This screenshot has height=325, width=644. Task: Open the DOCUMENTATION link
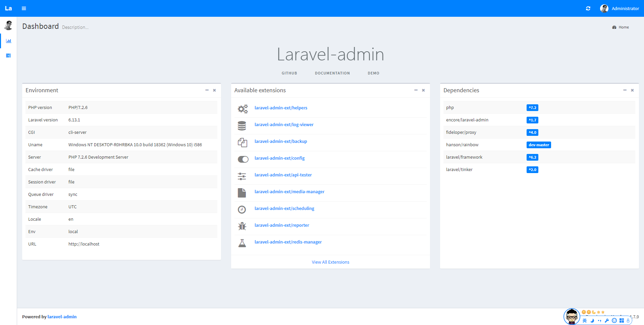pyautogui.click(x=332, y=73)
